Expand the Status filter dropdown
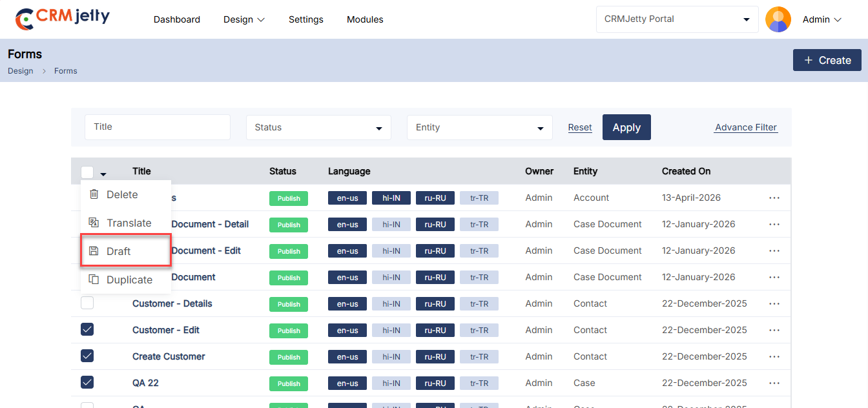The height and width of the screenshot is (408, 868). point(318,127)
